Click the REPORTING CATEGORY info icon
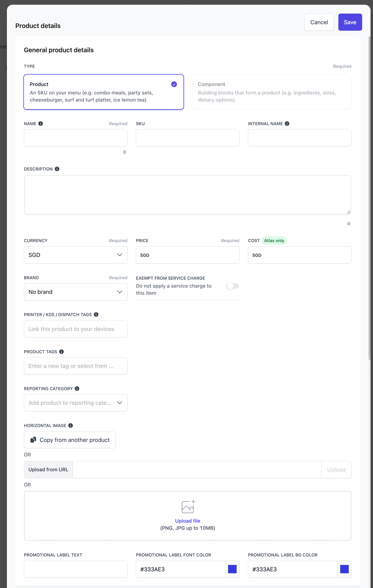The image size is (373, 588). [x=77, y=389]
